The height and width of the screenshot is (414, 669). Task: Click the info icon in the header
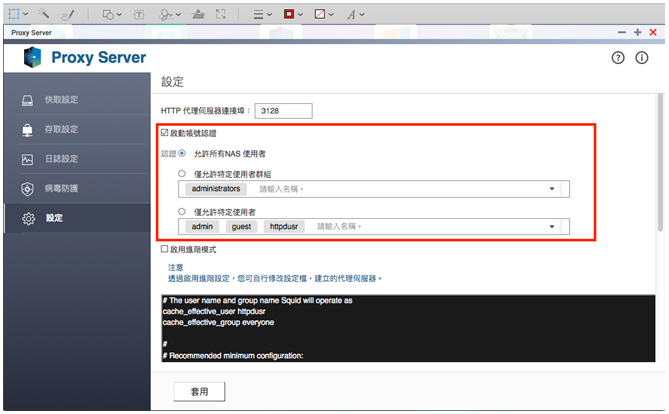pyautogui.click(x=643, y=58)
